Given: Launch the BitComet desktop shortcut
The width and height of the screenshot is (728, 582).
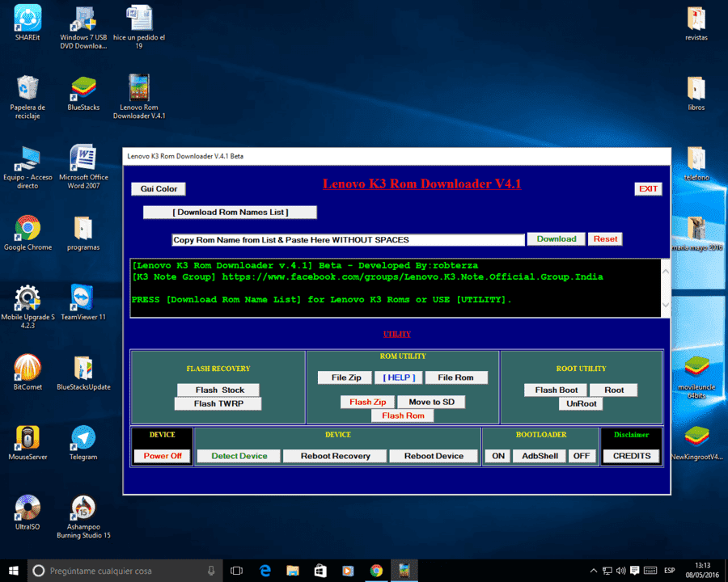Looking at the screenshot, I should [x=28, y=372].
